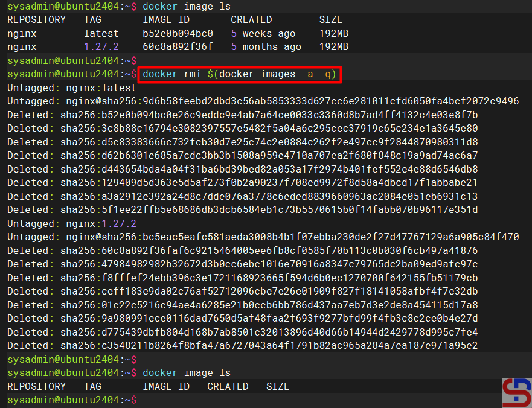The height and width of the screenshot is (408, 532).
Task: Click the highlighted docker rmi command
Action: pos(239,74)
